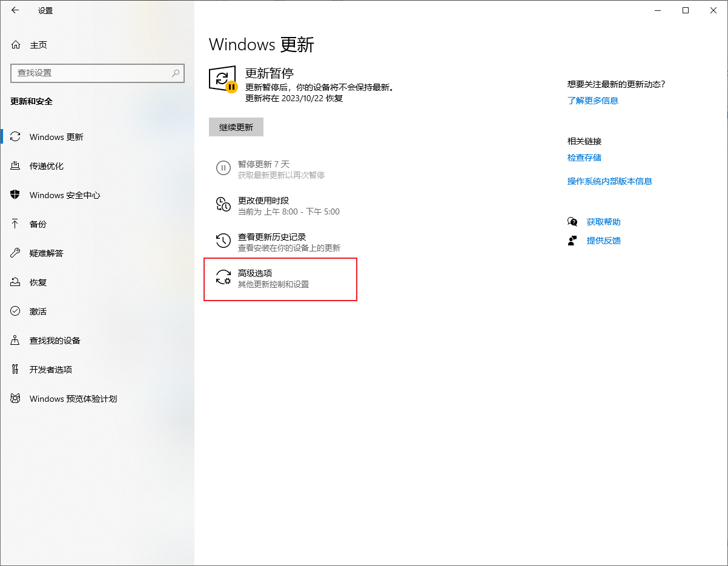Open 查找我的设备 page
728x566 pixels.
pyautogui.click(x=97, y=341)
